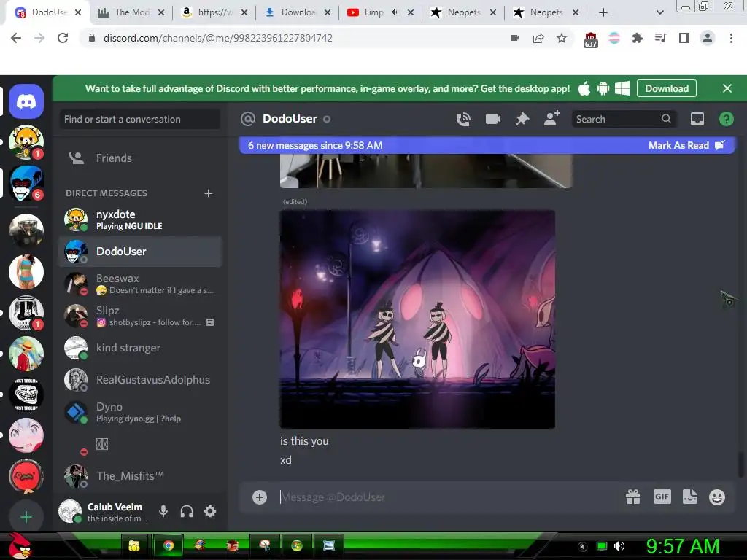747x560 pixels.
Task: Open DM with Beeswax
Action: [x=139, y=284]
